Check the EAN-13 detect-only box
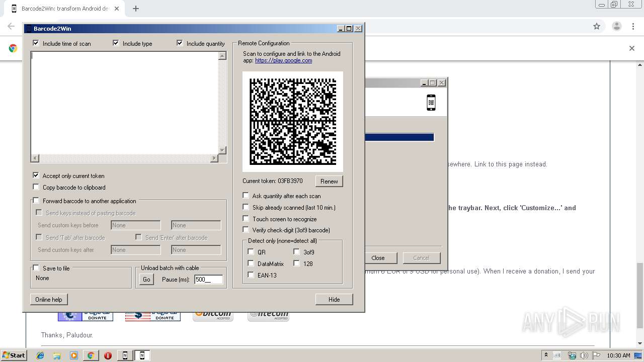The width and height of the screenshot is (644, 362). point(251,275)
